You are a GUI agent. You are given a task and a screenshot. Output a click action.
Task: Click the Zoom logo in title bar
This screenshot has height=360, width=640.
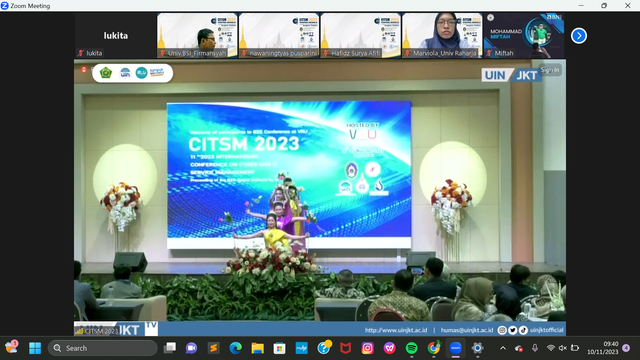tap(4, 5)
